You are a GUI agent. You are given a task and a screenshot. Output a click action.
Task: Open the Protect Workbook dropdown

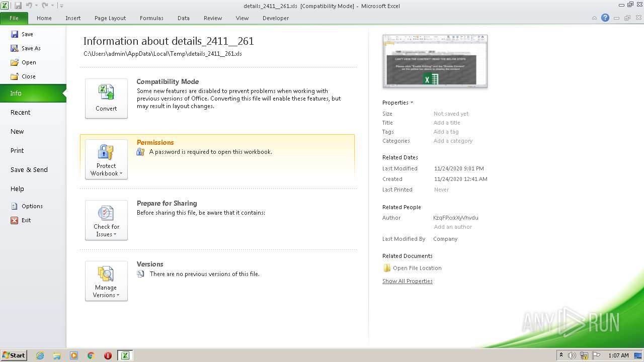click(106, 159)
